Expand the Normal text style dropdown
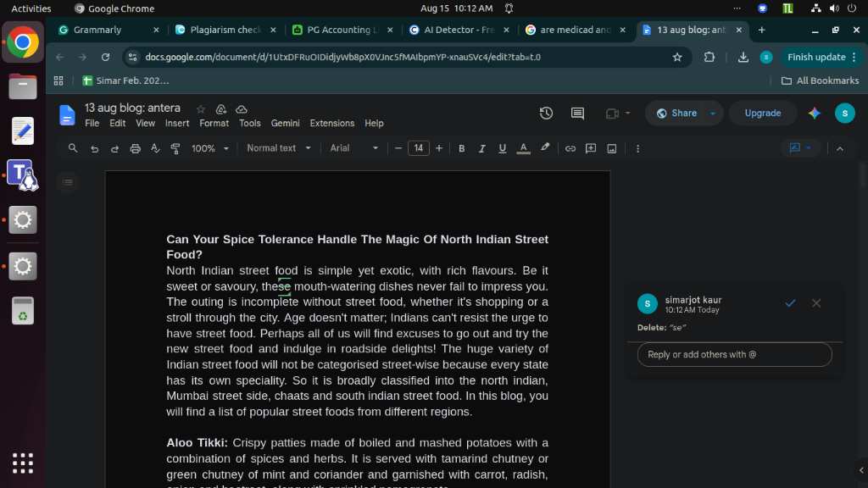This screenshot has width=868, height=488. point(278,148)
